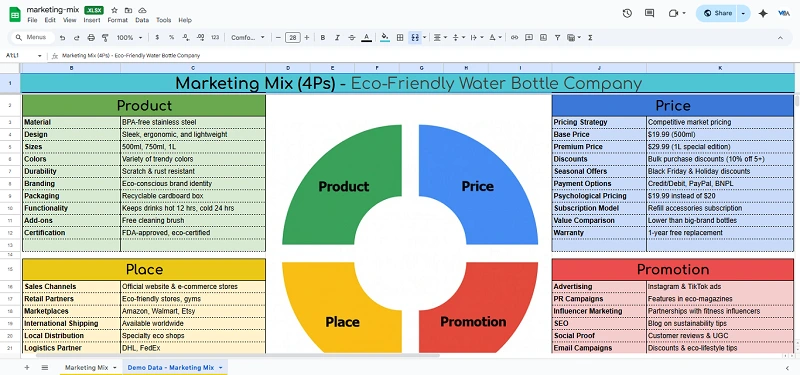
Task: Activate the paint format tool
Action: (105, 38)
